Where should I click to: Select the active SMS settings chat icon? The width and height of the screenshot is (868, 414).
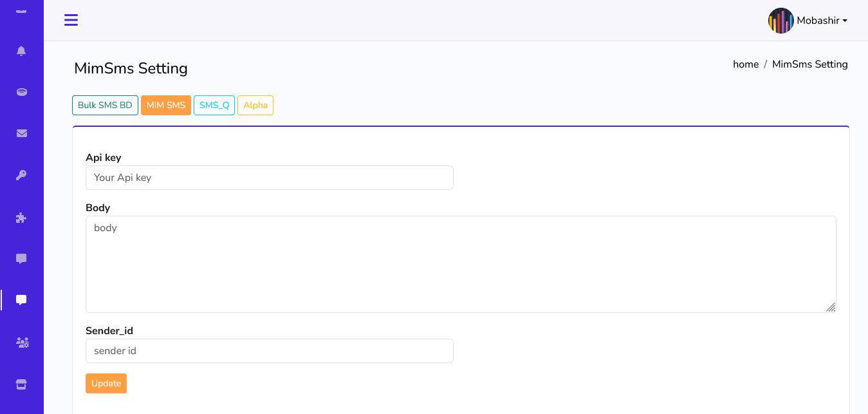(21, 299)
